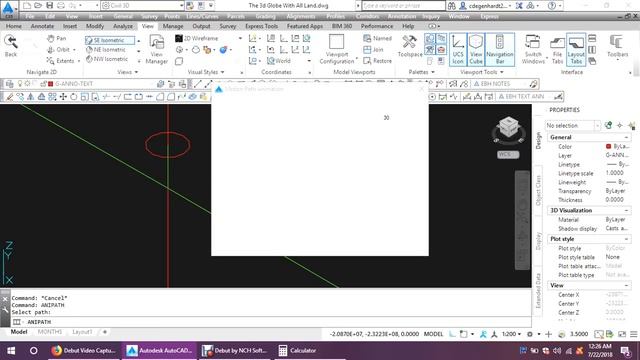
Task: Click Switch Windows button
Action: tap(533, 49)
